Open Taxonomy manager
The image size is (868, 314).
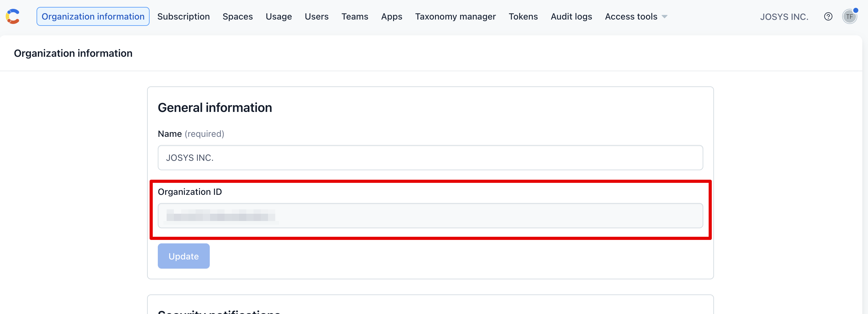[455, 16]
